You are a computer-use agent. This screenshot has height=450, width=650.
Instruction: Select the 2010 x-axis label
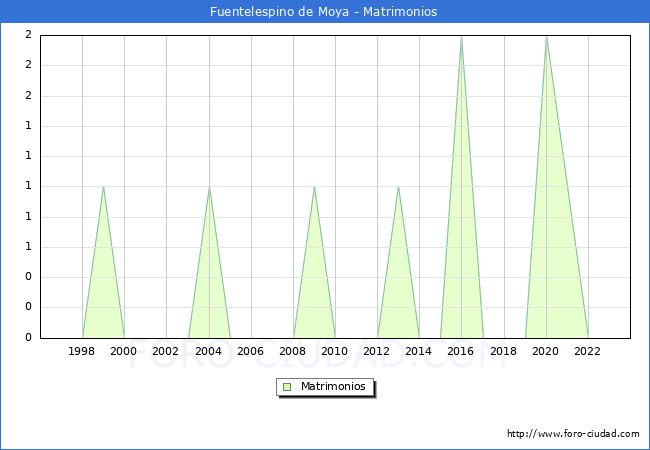pos(335,351)
